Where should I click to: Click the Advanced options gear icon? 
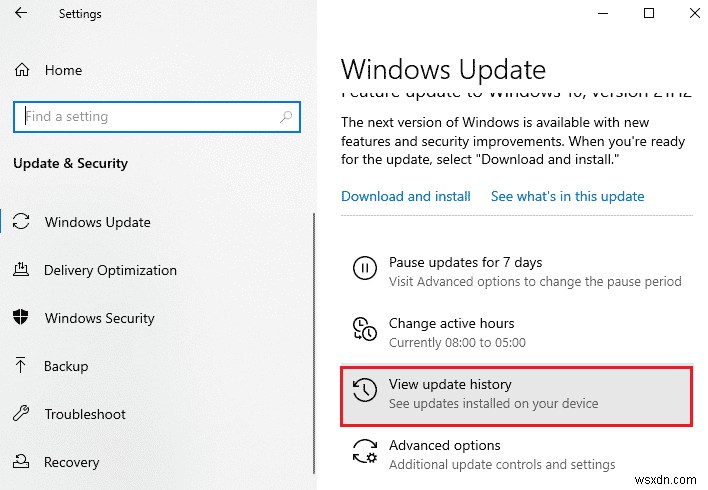364,453
